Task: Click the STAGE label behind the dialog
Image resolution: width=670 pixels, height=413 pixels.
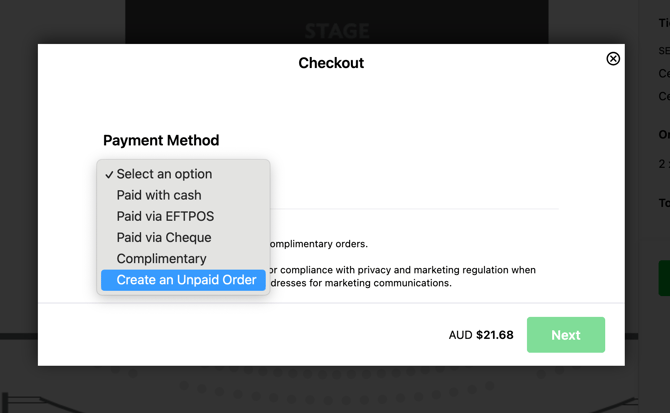Action: (337, 31)
